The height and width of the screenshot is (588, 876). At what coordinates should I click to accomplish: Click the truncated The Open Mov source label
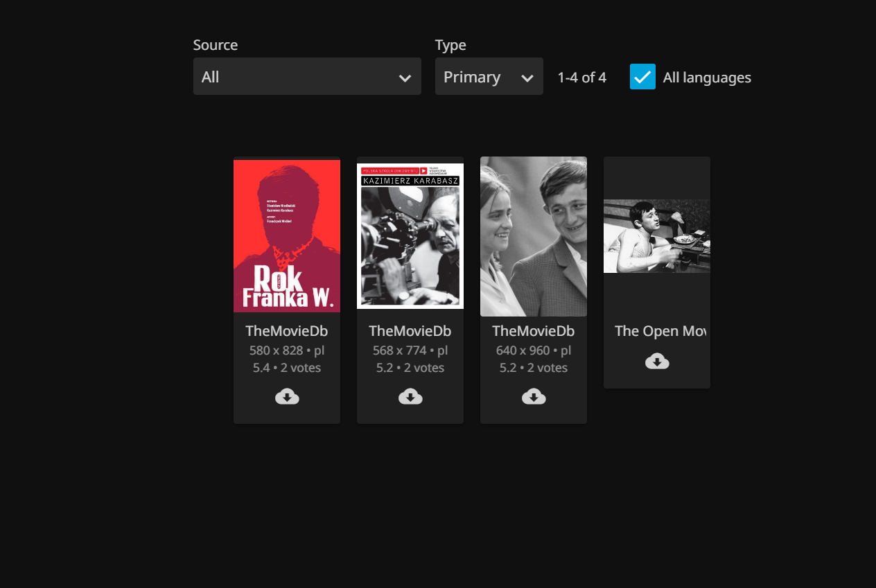tap(659, 331)
